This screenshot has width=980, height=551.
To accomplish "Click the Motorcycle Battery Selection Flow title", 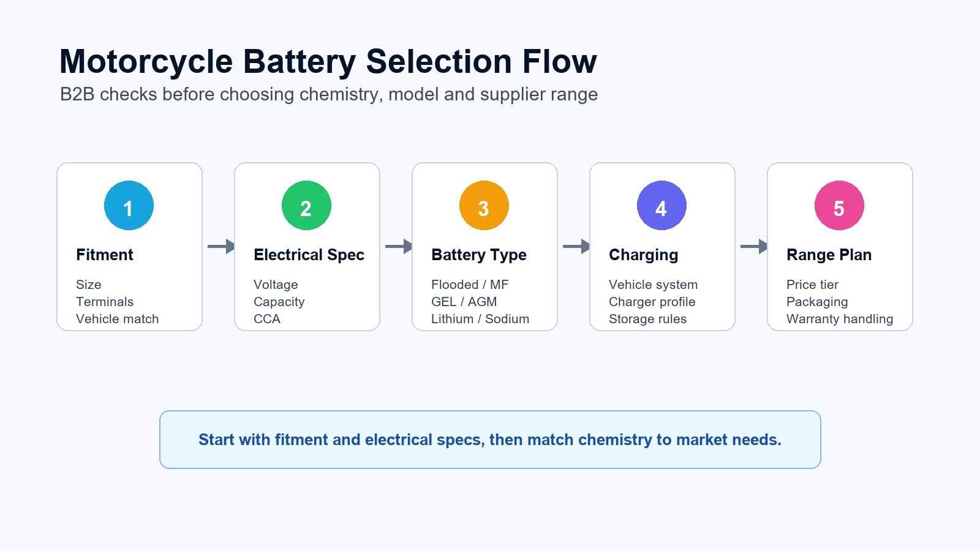I will click(328, 62).
